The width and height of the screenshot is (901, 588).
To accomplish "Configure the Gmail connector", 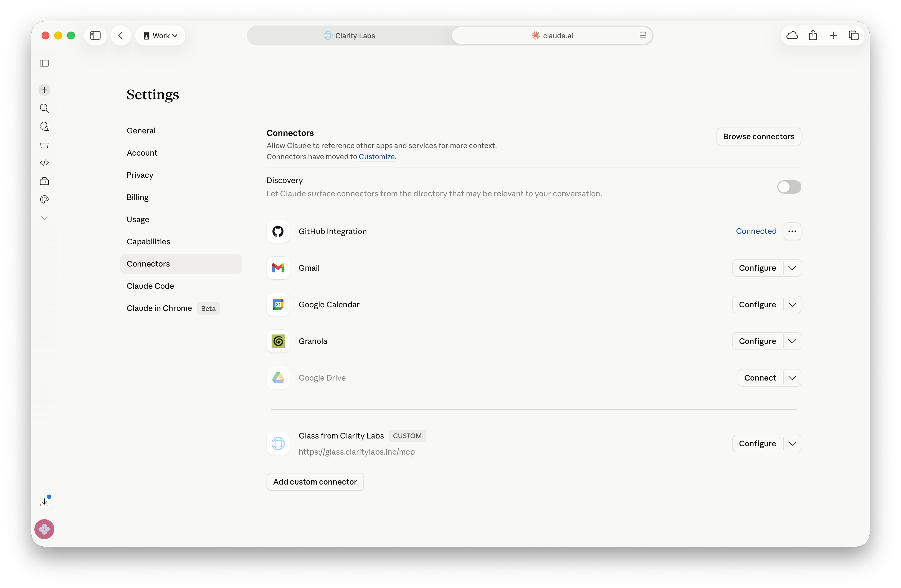I will coord(758,268).
